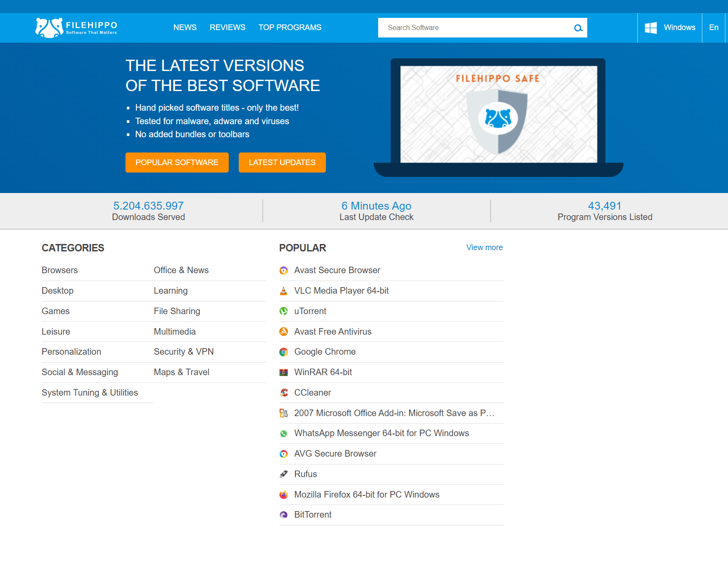Open the Desktop category
The image size is (728, 576).
pos(58,291)
